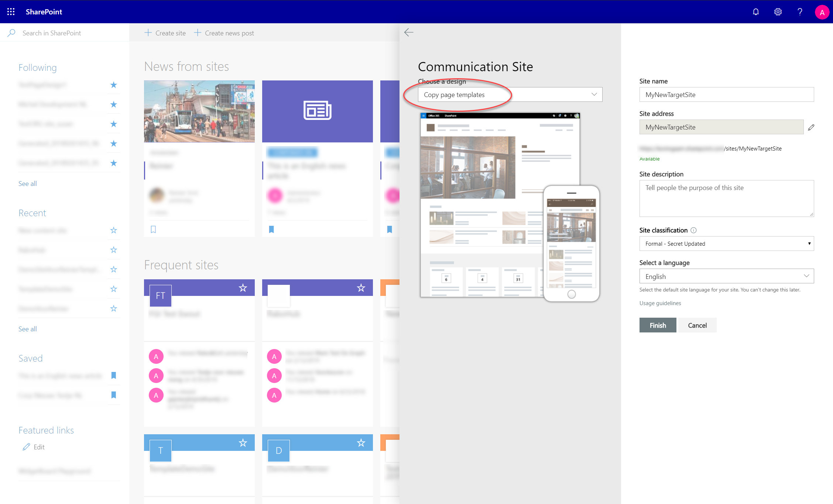Open SharePoint help
Viewport: 833px width, 504px height.
800,11
